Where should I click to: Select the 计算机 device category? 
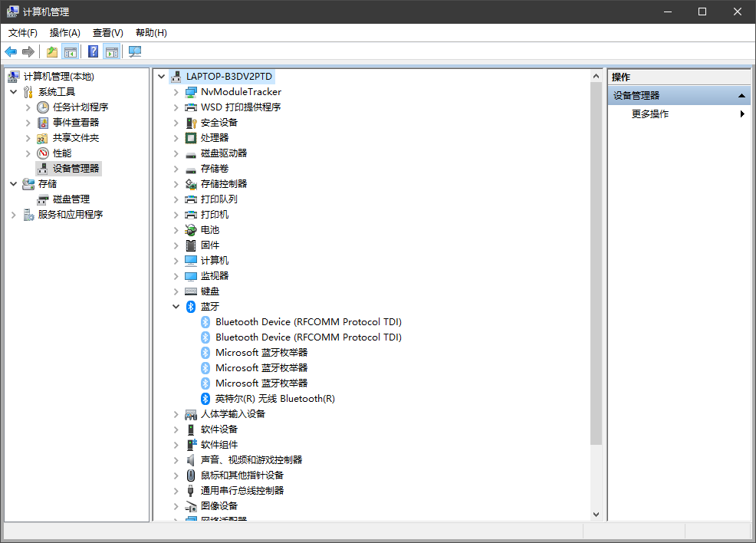click(x=215, y=261)
